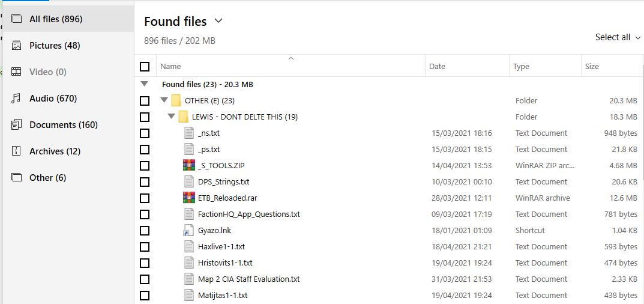This screenshot has width=644, height=304.
Task: Collapse the Found files (23) group
Action: pos(145,84)
